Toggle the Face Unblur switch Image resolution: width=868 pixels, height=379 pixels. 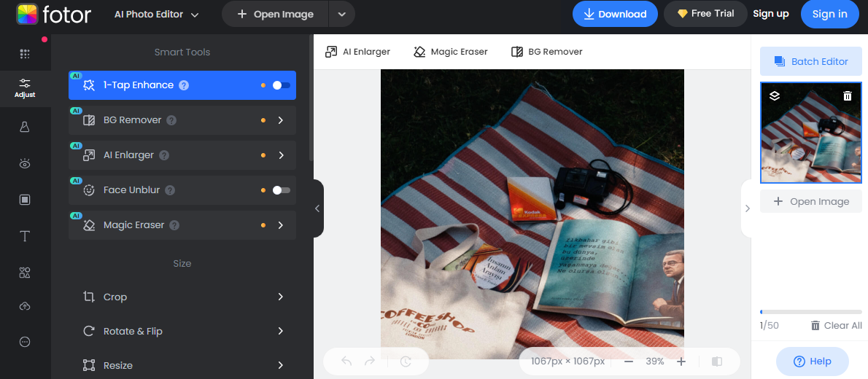282,189
